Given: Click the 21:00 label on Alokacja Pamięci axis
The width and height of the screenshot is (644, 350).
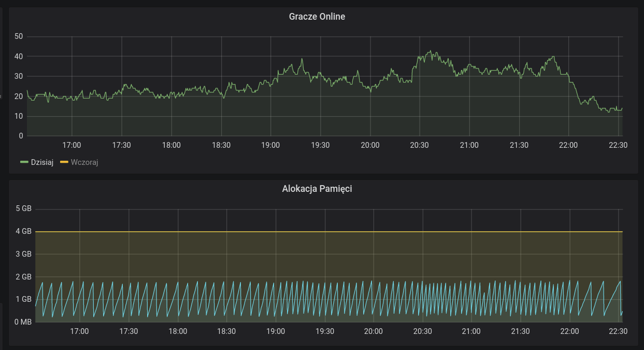Looking at the screenshot, I should click(471, 331).
